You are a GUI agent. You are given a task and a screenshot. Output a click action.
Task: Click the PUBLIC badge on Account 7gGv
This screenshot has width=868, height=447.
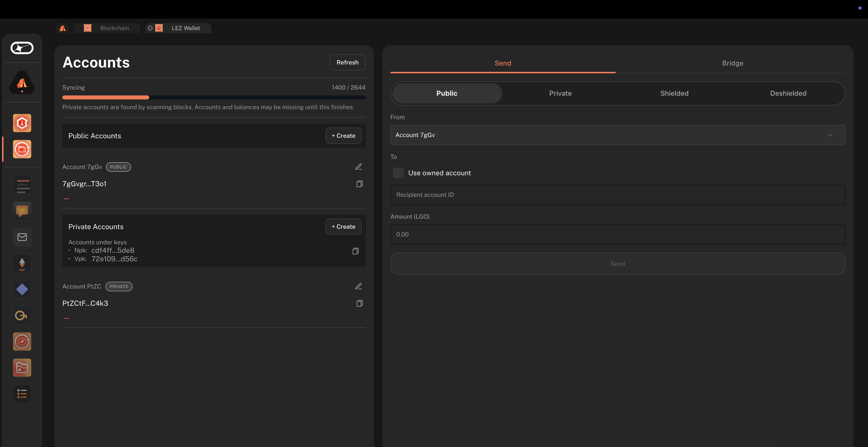(119, 167)
